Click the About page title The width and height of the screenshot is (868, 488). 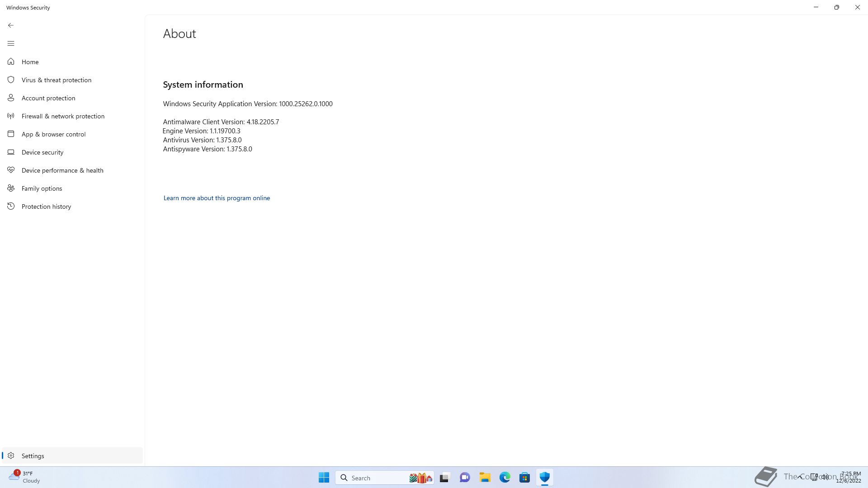[179, 34]
